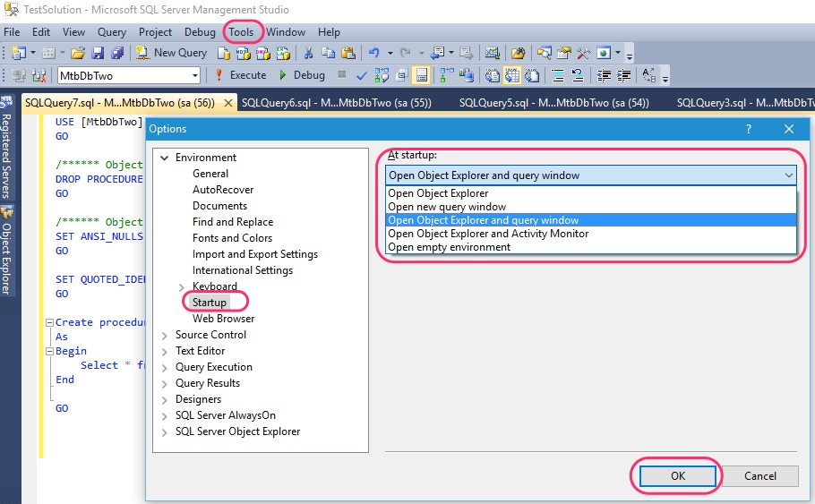Click Display Estimated Execution Plan icon
Screen dimensions: 815x504
382,75
